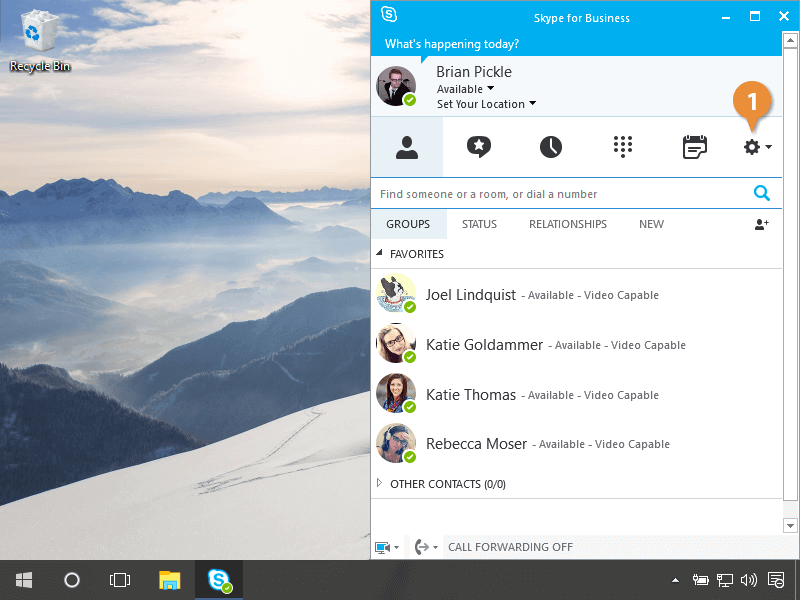Open the Meetings calendar icon
Image resolution: width=800 pixels, height=600 pixels.
point(694,147)
